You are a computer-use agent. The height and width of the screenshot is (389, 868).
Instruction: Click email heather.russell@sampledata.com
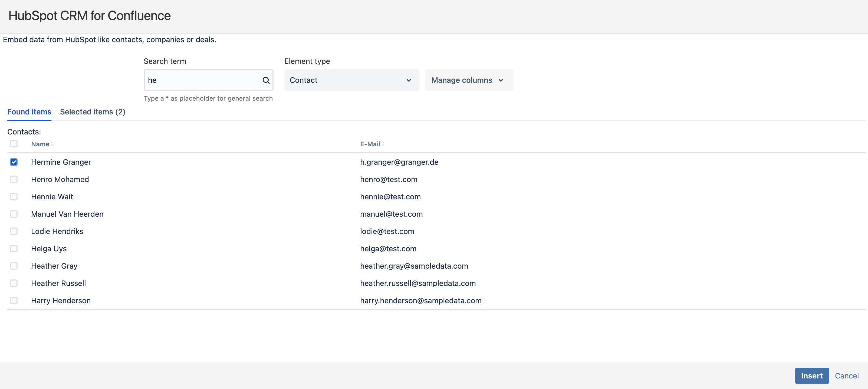click(x=418, y=283)
